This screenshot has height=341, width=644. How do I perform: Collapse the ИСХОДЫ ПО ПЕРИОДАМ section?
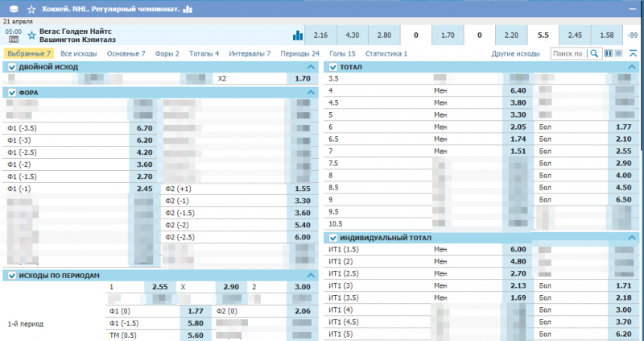coord(310,276)
